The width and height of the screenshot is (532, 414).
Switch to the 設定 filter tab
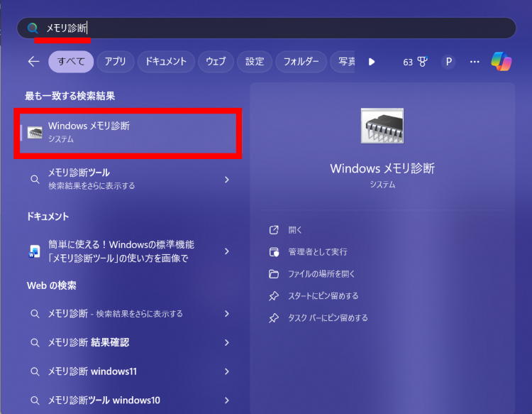(x=255, y=62)
